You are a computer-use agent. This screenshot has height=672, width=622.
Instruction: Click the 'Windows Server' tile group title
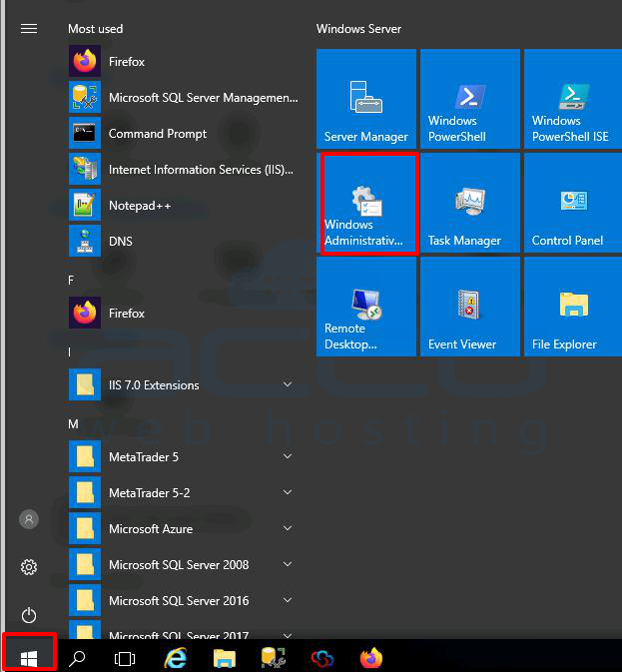click(359, 29)
